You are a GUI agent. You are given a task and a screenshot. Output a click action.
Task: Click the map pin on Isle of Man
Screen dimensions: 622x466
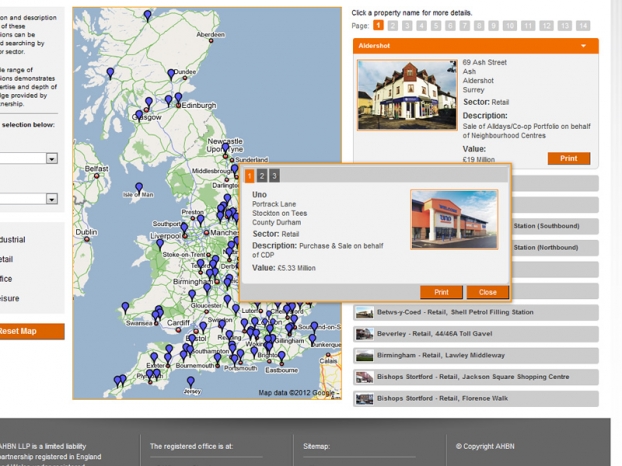[x=139, y=188]
